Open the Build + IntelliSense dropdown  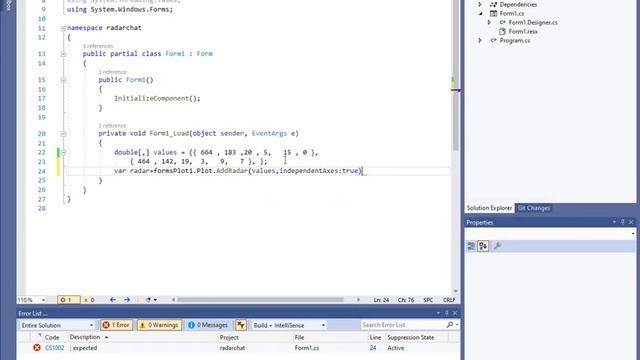tap(289, 325)
